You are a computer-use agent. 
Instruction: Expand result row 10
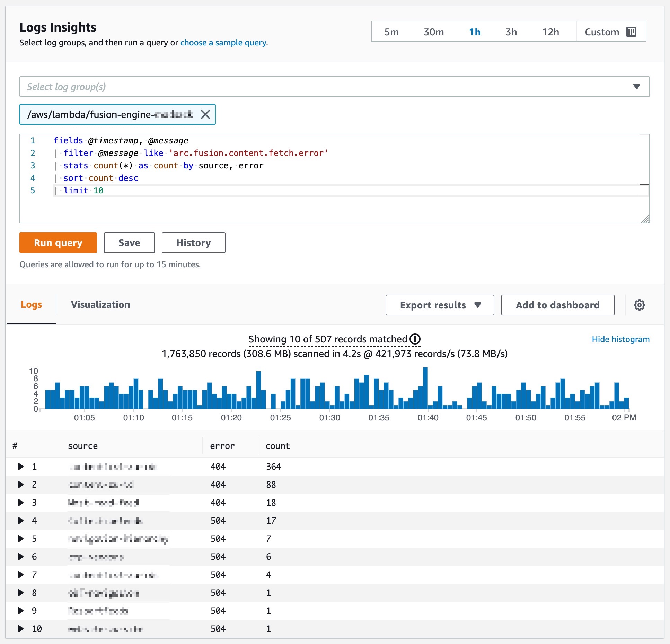21,629
